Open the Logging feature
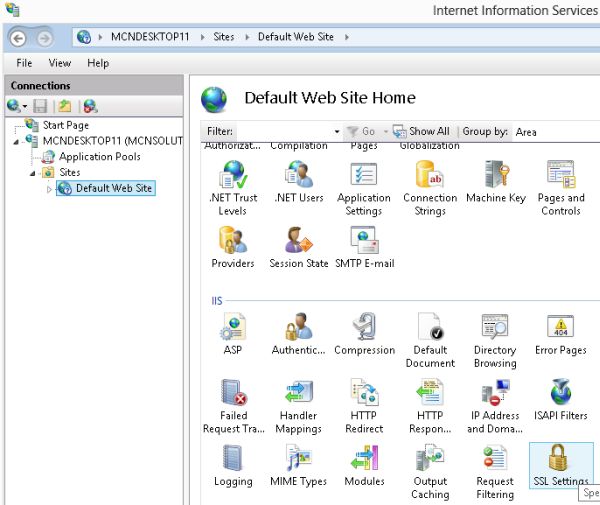The image size is (600, 505). point(233,466)
